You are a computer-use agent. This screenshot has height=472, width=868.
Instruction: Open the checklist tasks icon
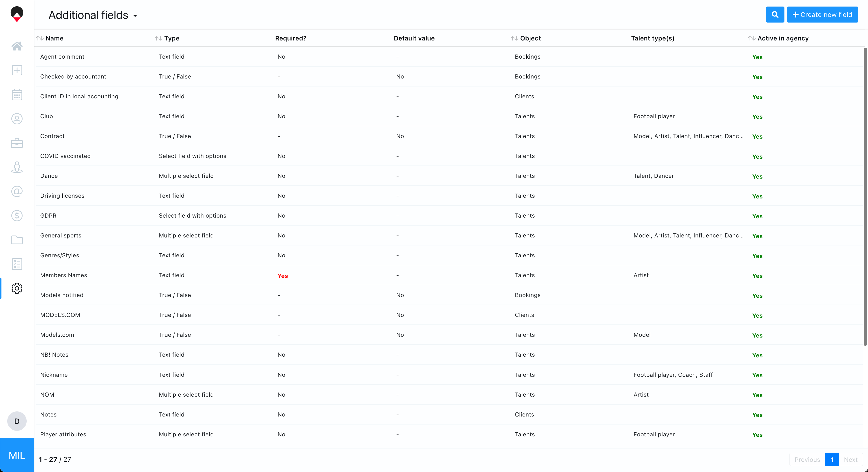pos(17,264)
